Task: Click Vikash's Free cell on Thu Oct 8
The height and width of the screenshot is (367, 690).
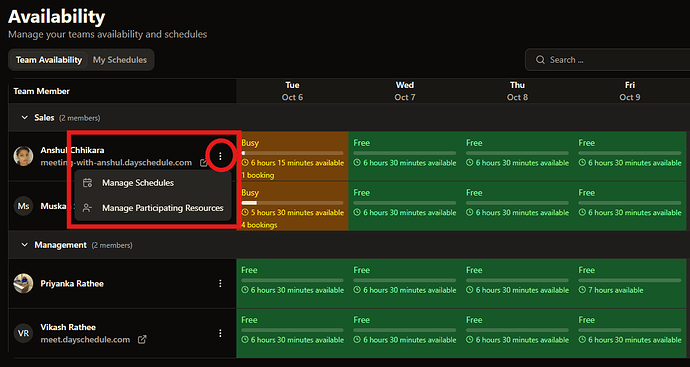Action: [518, 333]
